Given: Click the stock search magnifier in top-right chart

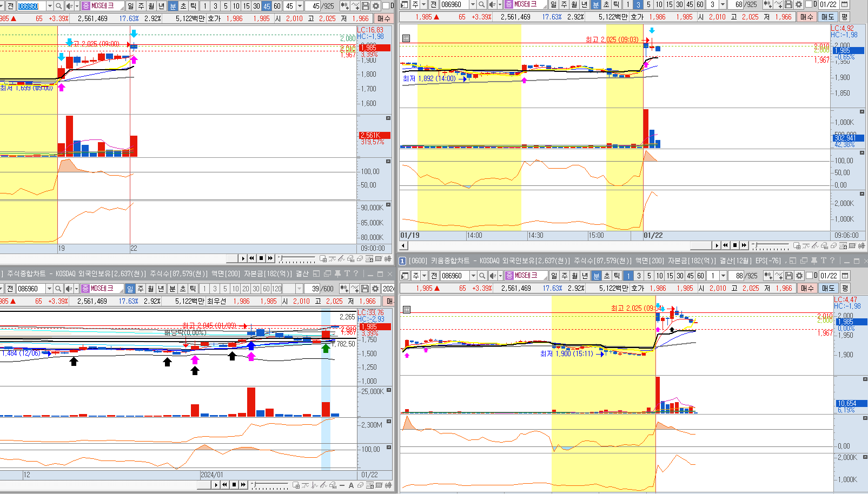Looking at the screenshot, I should (x=481, y=4).
